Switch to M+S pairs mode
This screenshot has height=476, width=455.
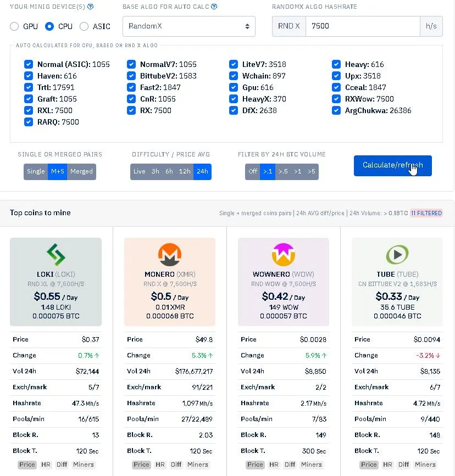coord(58,171)
